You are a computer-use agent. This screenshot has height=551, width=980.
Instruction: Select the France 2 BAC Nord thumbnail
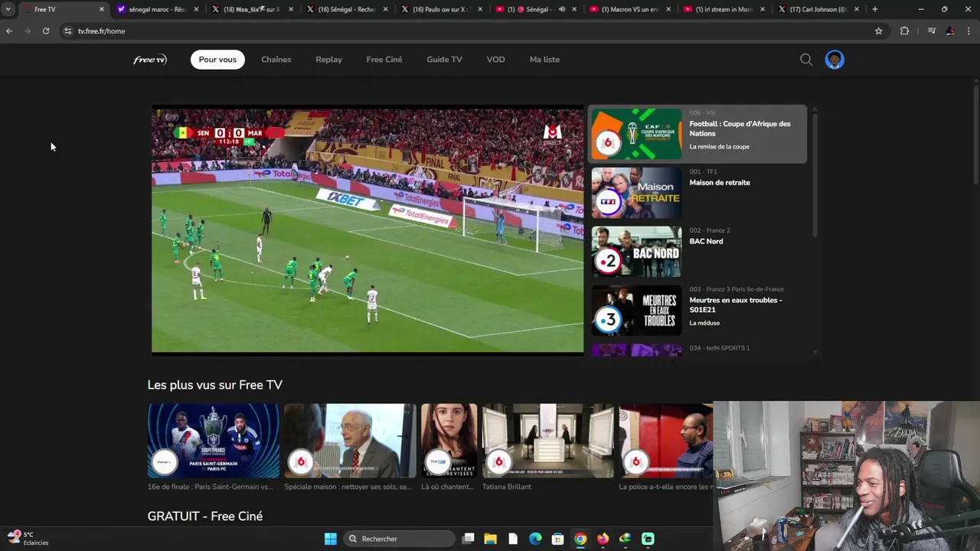pyautogui.click(x=636, y=252)
